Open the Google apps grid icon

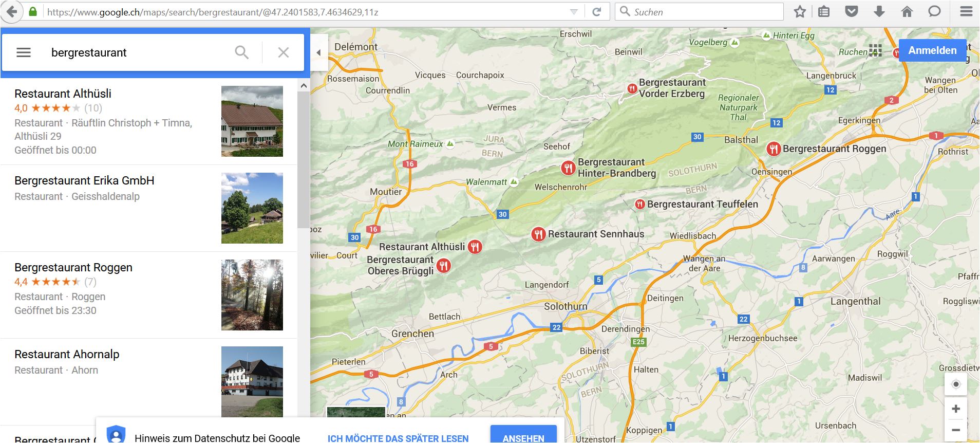[875, 50]
